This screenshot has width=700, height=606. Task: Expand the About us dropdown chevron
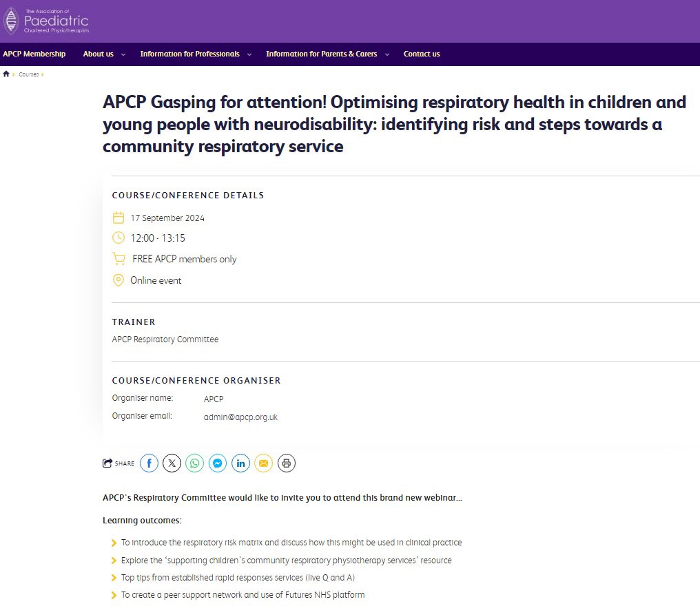(x=123, y=54)
